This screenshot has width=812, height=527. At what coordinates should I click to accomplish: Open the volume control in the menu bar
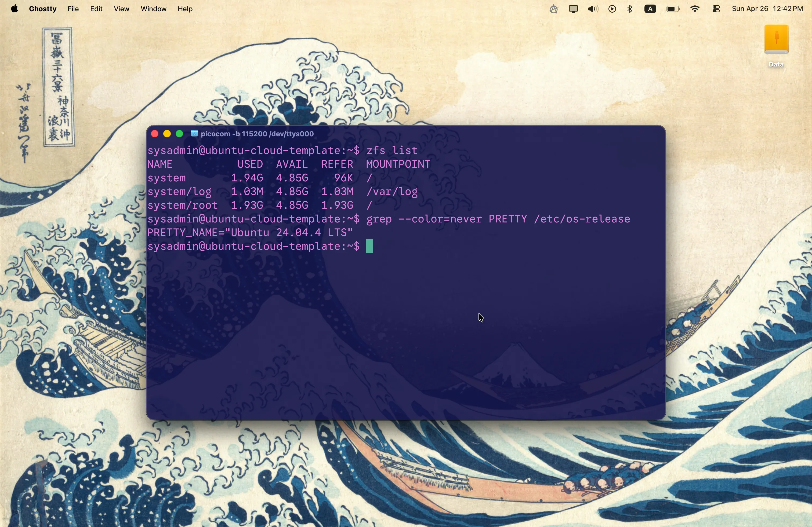click(x=593, y=9)
